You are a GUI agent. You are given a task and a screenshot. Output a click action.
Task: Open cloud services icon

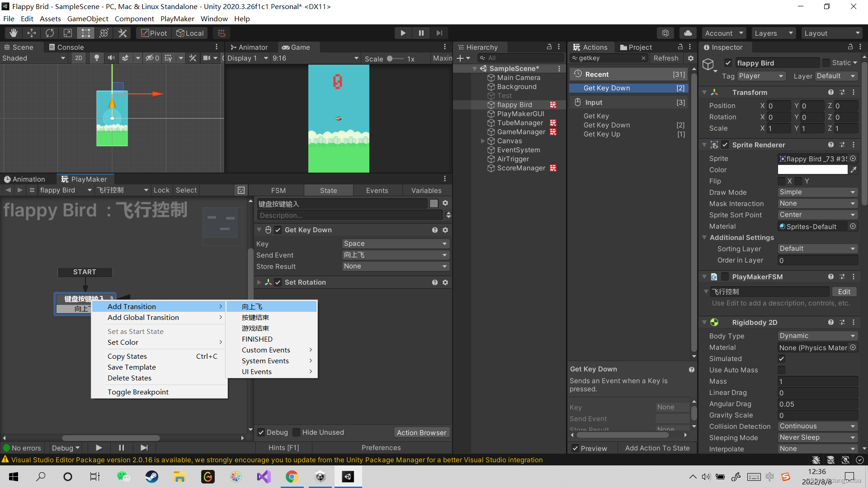pyautogui.click(x=688, y=33)
